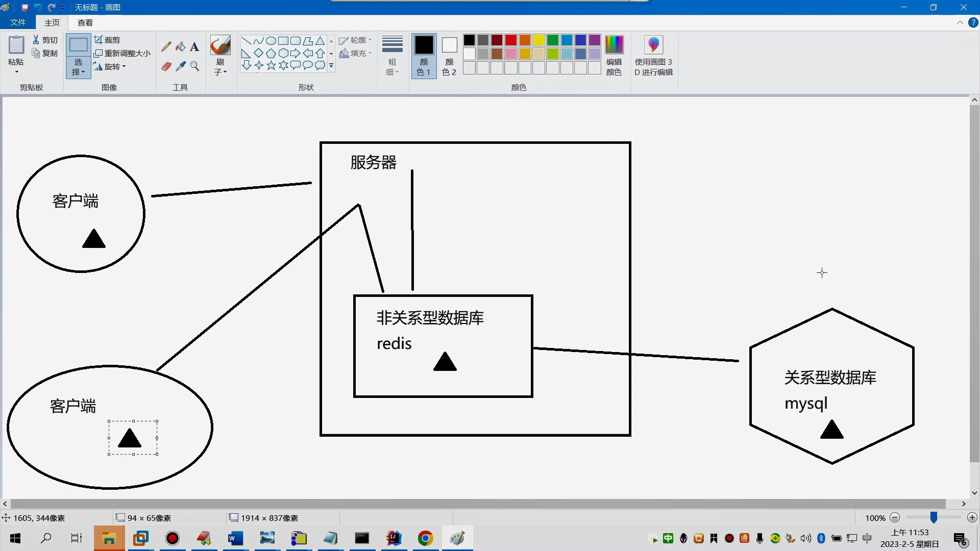Switch to the 查看 view tab
980x551 pixels.
click(85, 22)
